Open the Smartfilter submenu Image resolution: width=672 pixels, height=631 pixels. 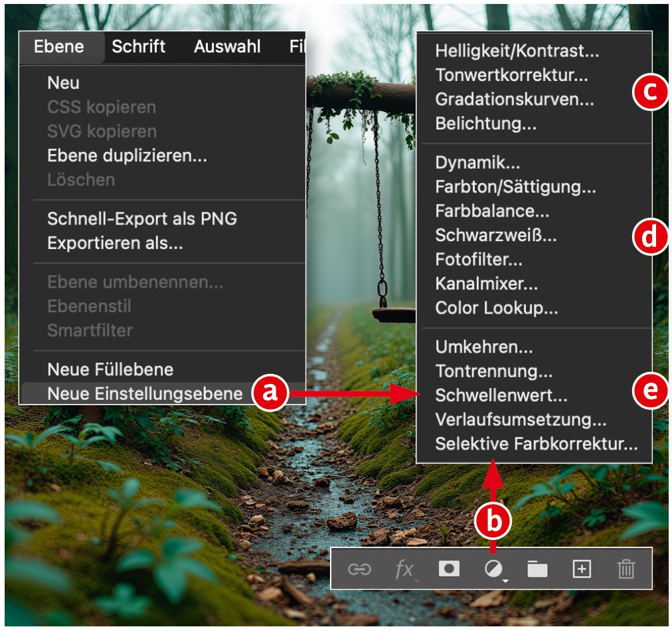[x=90, y=331]
